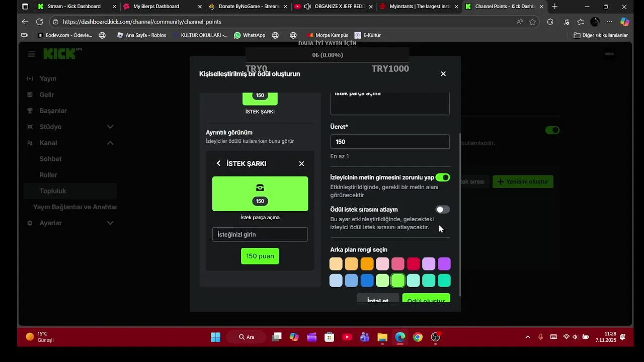This screenshot has height=362, width=644.
Task: Click the İsteğinizi girin preview text field
Action: click(x=260, y=234)
